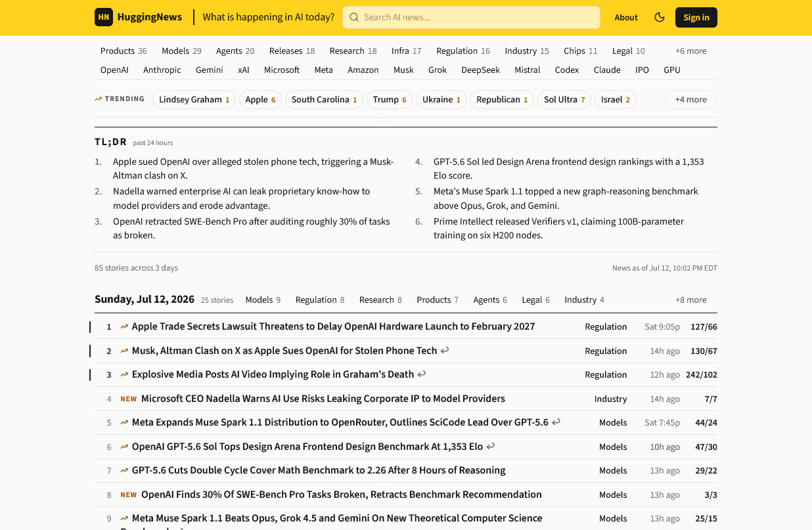Filter by Codex tag
Image resolution: width=812 pixels, height=530 pixels.
(567, 70)
